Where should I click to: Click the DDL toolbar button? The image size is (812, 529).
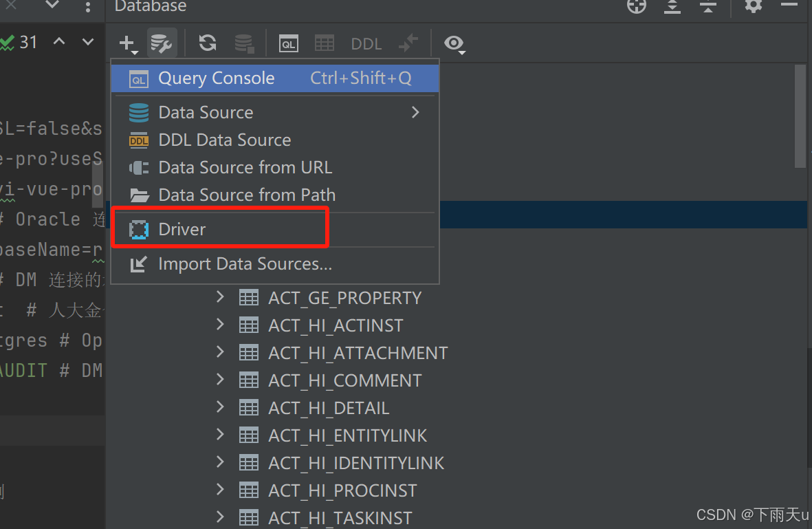coord(366,44)
